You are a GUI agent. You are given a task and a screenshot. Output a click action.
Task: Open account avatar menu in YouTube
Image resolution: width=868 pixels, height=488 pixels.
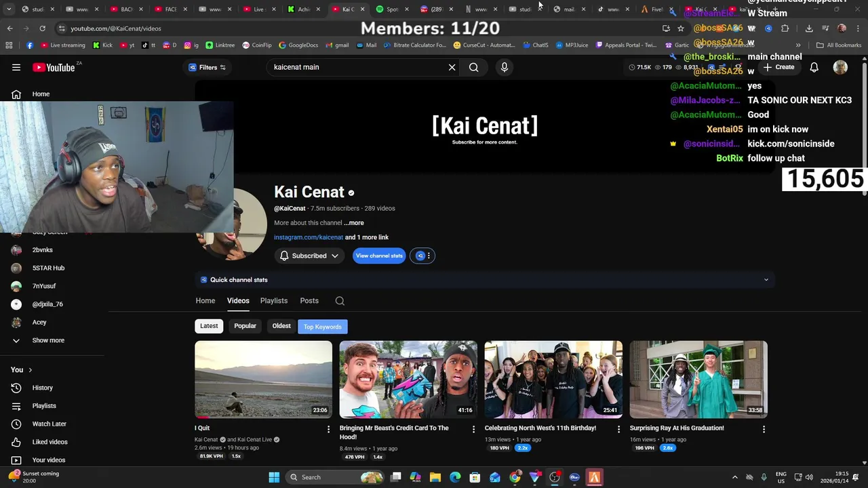[840, 67]
